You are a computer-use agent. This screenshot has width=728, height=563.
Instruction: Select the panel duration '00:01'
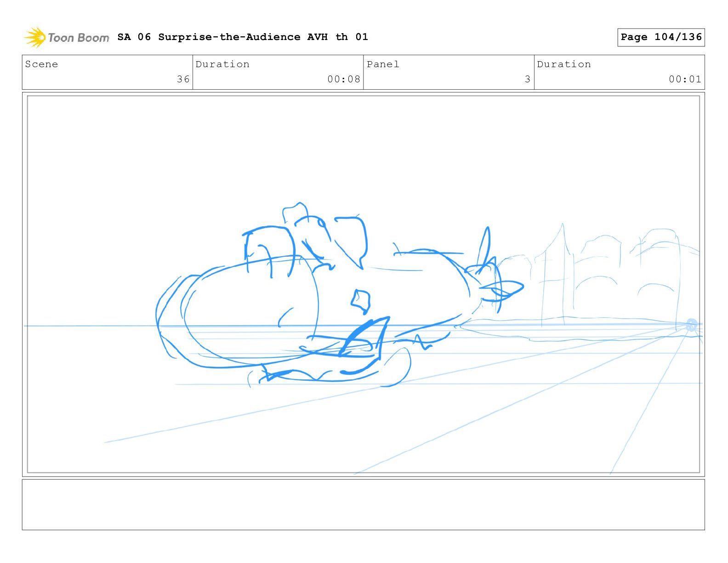pyautogui.click(x=685, y=79)
